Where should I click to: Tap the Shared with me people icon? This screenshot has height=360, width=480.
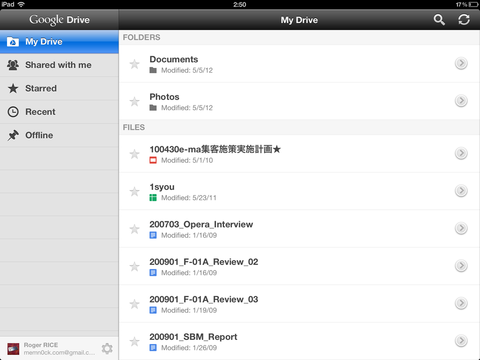13,65
